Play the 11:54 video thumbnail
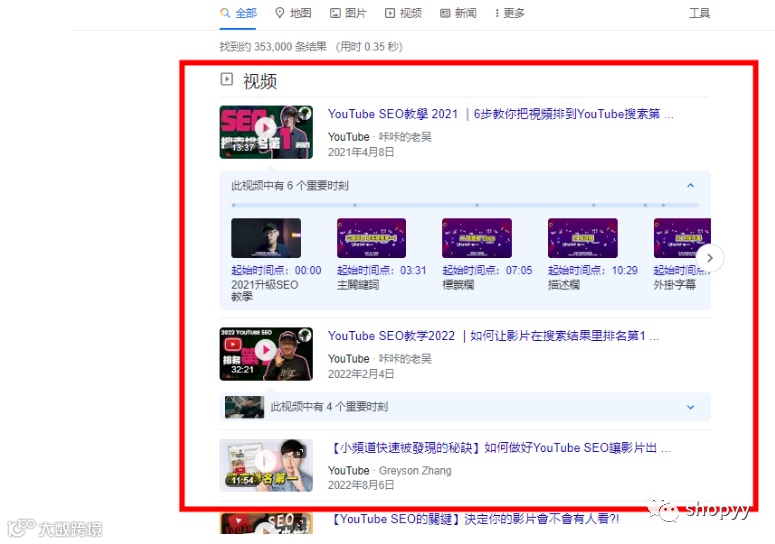Viewport: 775px width, 544px height. pyautogui.click(x=266, y=465)
